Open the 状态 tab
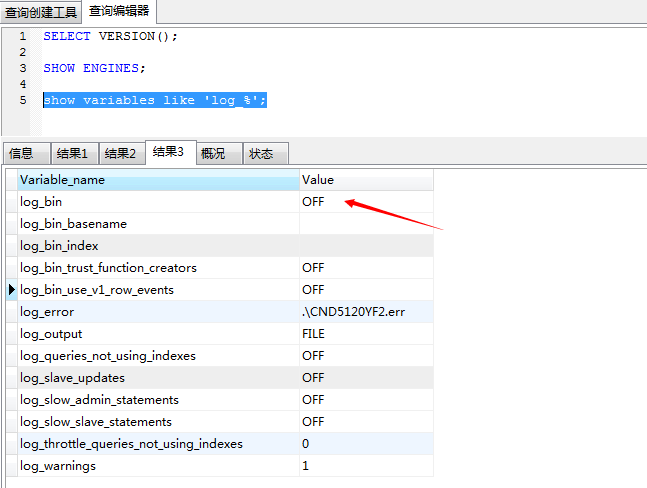This screenshot has width=647, height=488. 265,153
